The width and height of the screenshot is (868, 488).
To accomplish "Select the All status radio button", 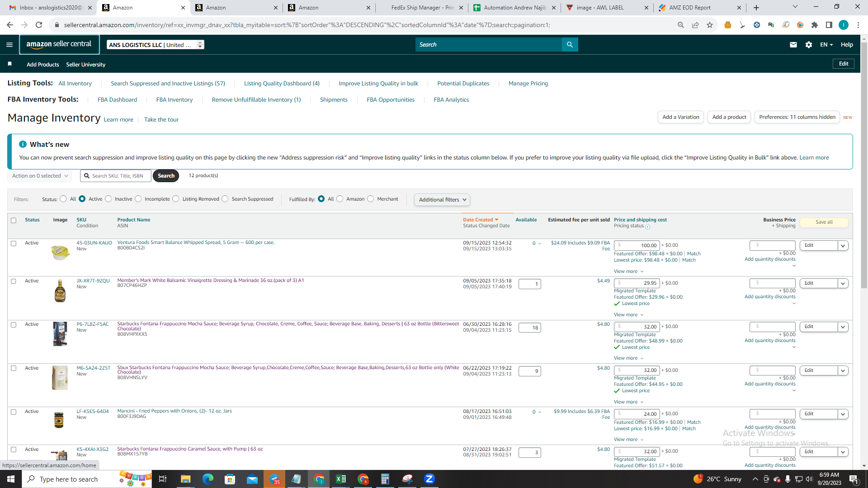I will pos(63,199).
